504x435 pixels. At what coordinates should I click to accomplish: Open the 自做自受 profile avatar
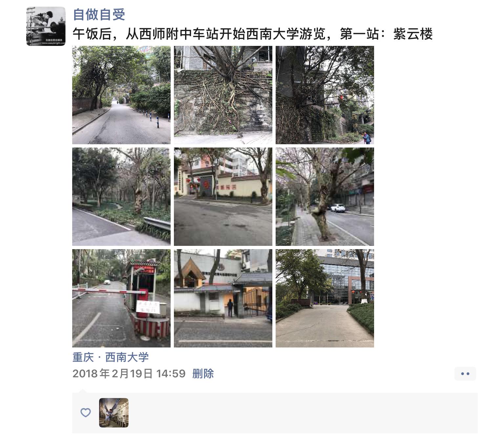pos(46,26)
